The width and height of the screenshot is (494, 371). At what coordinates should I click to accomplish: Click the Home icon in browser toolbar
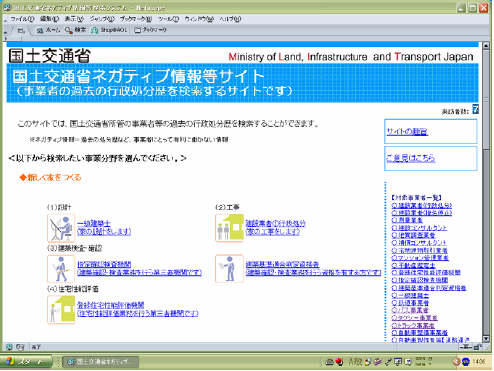click(48, 30)
